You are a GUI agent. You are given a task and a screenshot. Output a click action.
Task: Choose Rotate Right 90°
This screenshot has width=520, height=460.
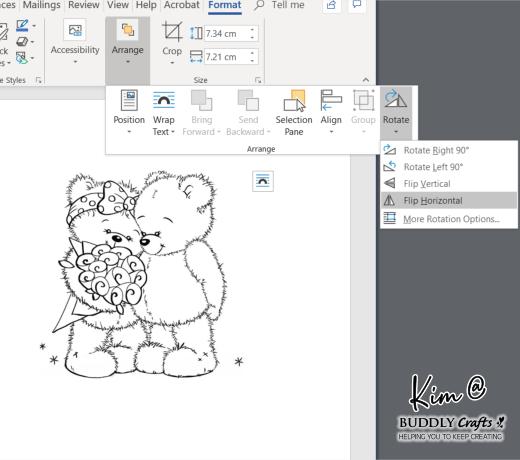click(449, 150)
